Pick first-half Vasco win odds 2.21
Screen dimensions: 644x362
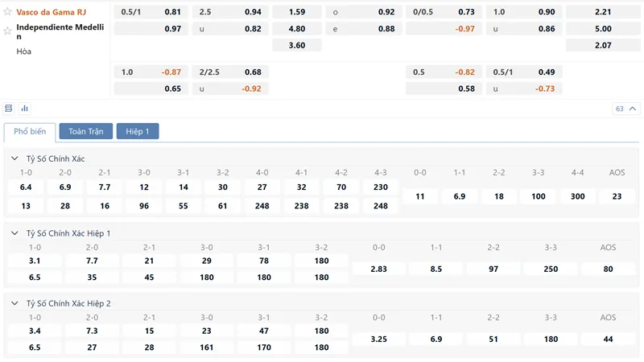pyautogui.click(x=603, y=12)
